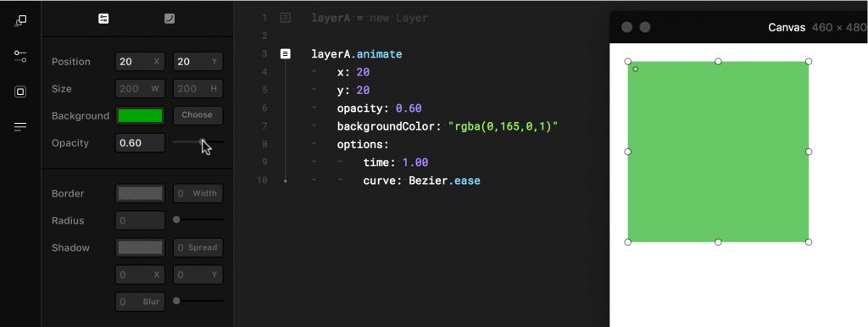Click the Radius slider handle
The width and height of the screenshot is (868, 327).
pyautogui.click(x=176, y=219)
